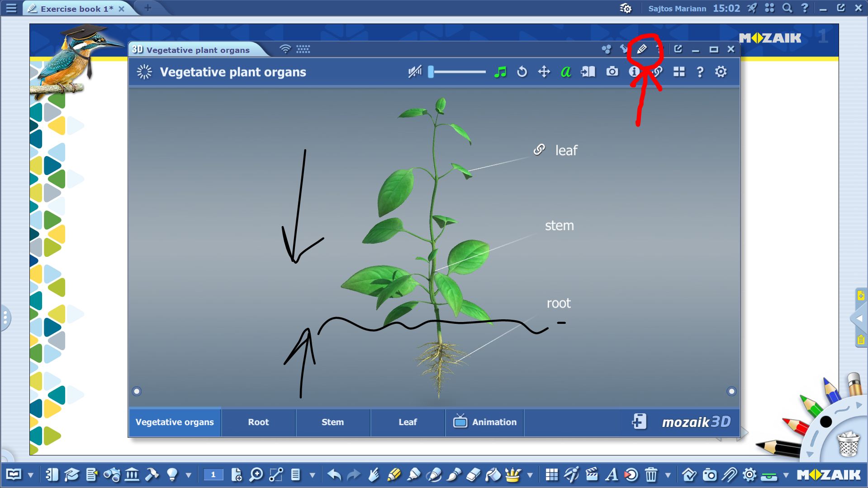868x488 pixels.
Task: Switch to the Root tab
Action: click(x=258, y=422)
